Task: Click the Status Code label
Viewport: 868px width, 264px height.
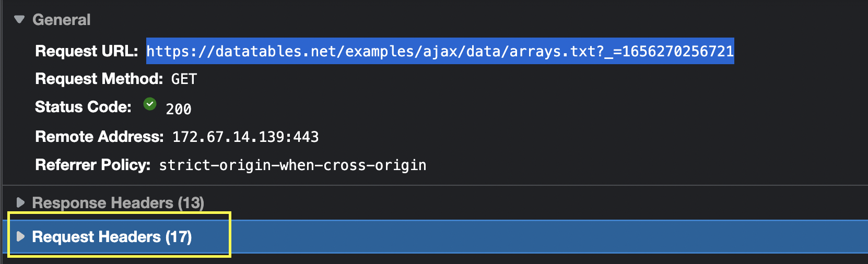Action: coord(83,107)
